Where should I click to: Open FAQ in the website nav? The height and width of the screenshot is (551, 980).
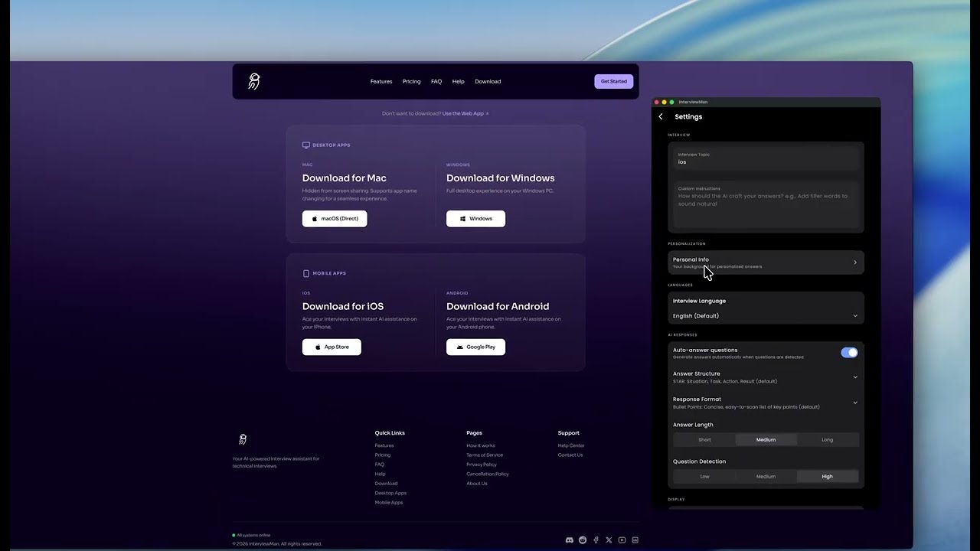(x=436, y=81)
